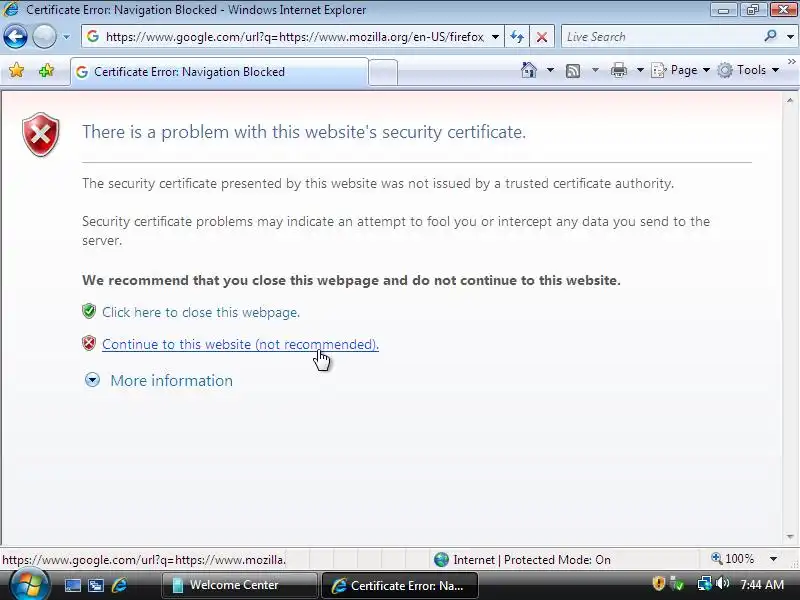Select the Certificate Error: Navigation Blocked tab
The image size is (800, 600).
(x=219, y=72)
